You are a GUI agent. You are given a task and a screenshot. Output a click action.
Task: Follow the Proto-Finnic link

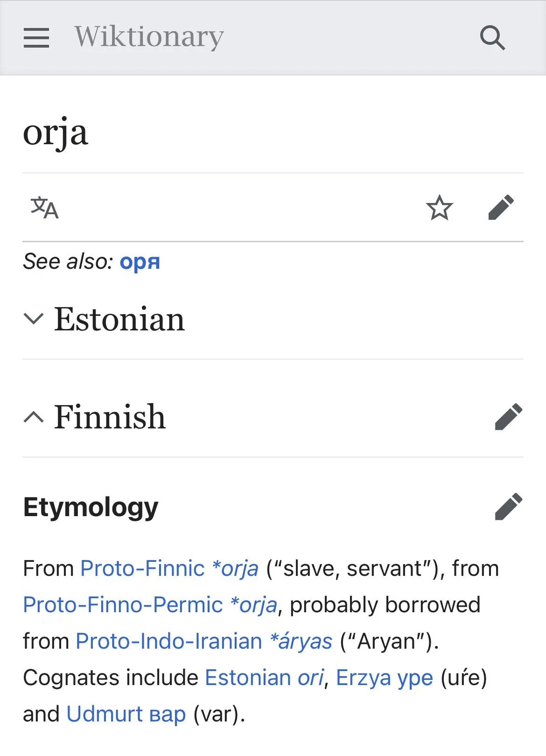pos(142,568)
